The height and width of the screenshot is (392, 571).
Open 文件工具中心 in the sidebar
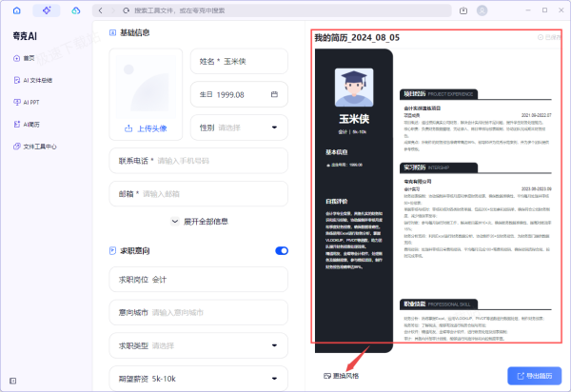(x=35, y=147)
